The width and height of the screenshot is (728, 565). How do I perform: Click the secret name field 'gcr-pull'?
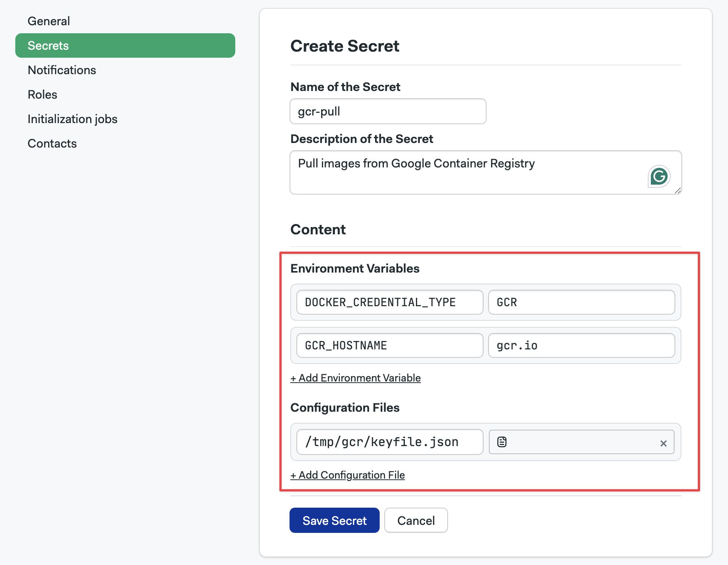[388, 111]
